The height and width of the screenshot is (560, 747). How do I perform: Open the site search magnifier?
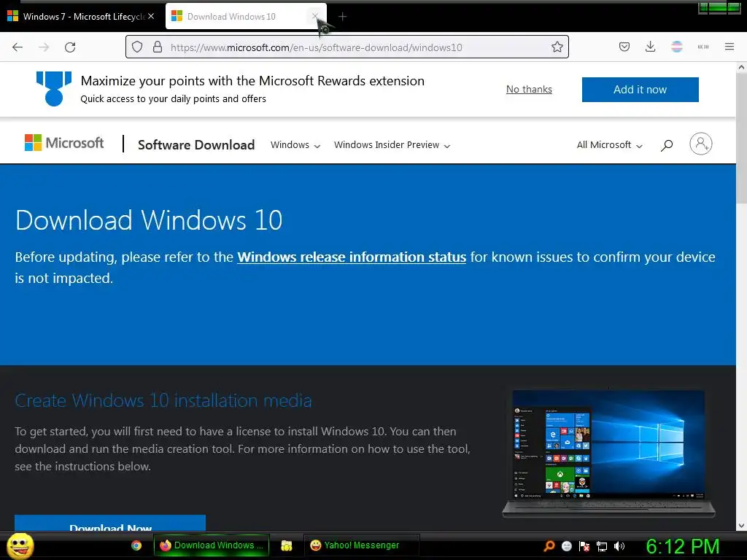click(x=667, y=145)
